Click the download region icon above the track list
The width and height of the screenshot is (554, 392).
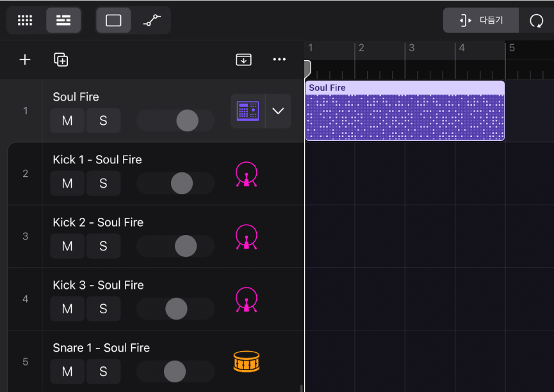pos(243,60)
